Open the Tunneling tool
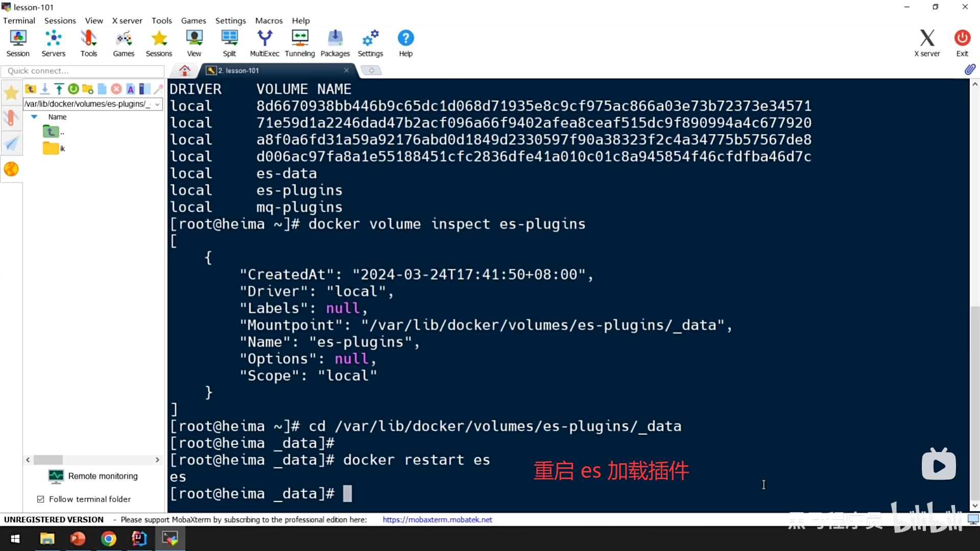This screenshot has height=551, width=980. point(300,43)
